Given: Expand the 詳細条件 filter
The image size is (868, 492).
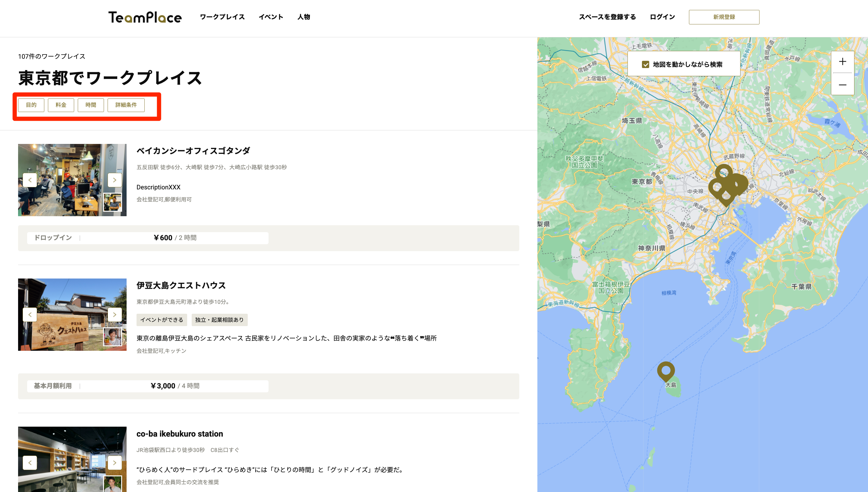Looking at the screenshot, I should tap(126, 105).
